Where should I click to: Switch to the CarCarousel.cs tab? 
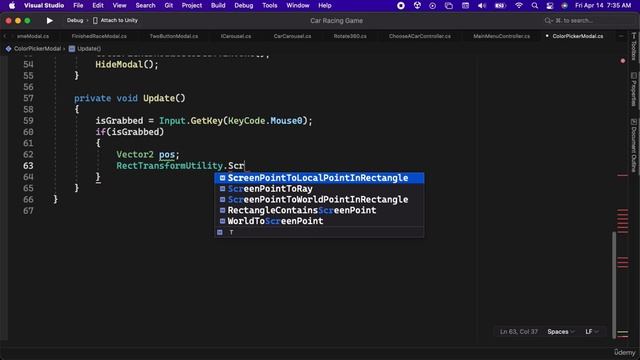292,36
